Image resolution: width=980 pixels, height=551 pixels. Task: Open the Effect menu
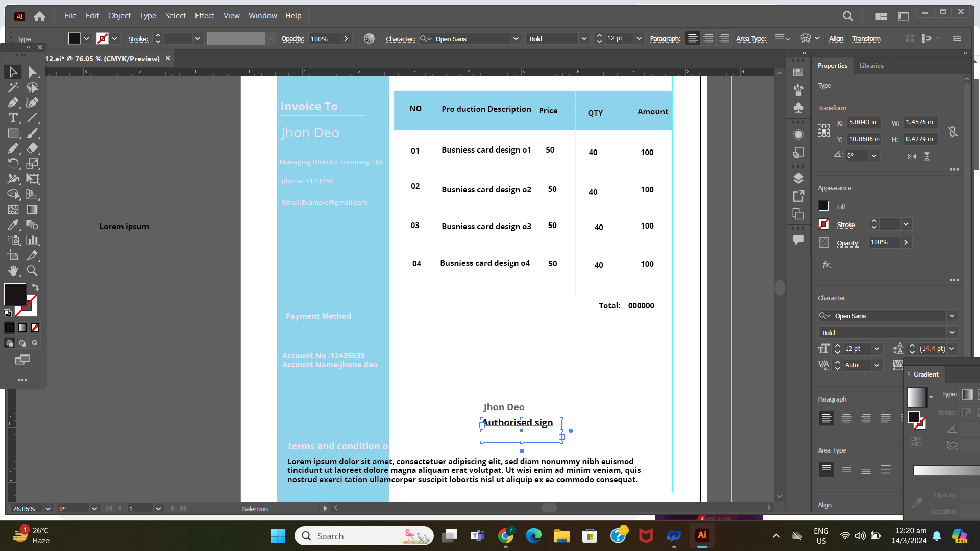coord(204,16)
